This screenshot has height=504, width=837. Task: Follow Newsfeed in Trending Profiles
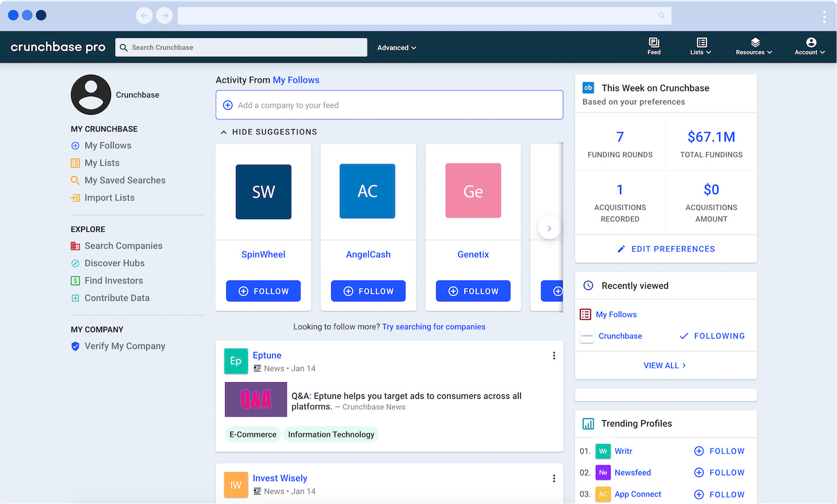[x=719, y=472]
